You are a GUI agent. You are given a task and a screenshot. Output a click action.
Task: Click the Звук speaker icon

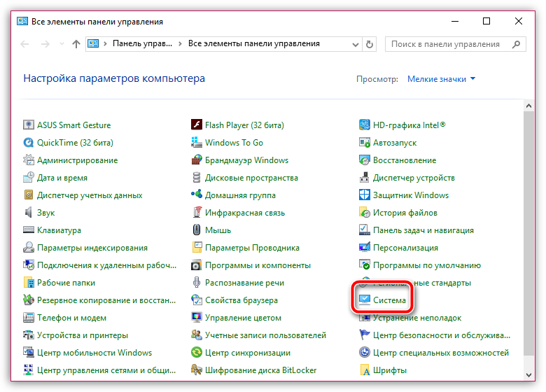tap(29, 213)
